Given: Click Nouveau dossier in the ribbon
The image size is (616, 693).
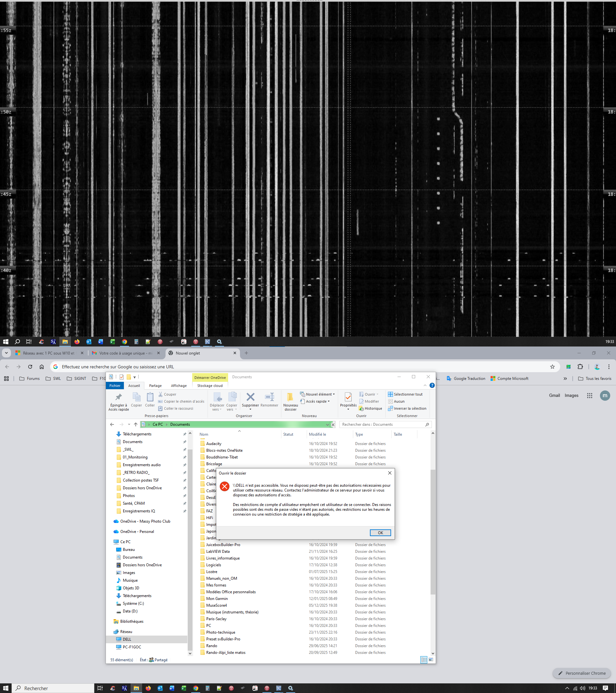Looking at the screenshot, I should [290, 402].
